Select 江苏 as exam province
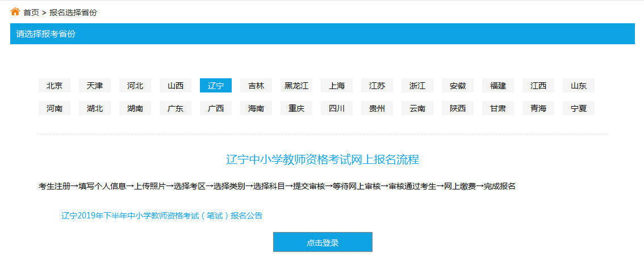The height and width of the screenshot is (274, 644). tap(377, 85)
